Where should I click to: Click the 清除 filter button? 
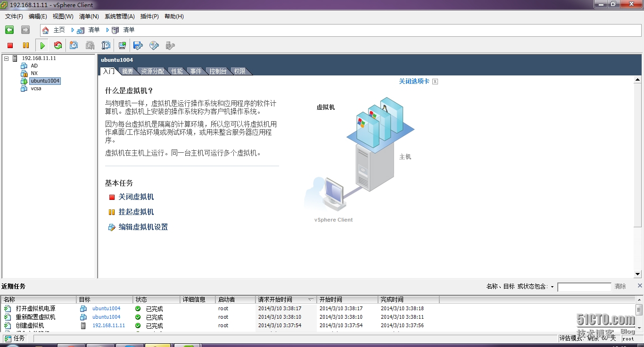[620, 287]
